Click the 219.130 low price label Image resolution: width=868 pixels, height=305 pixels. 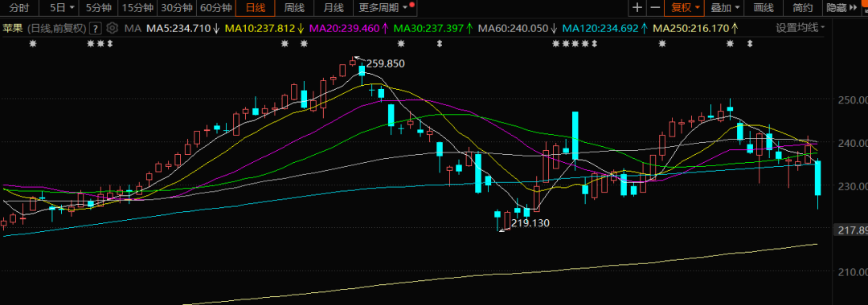530,223
